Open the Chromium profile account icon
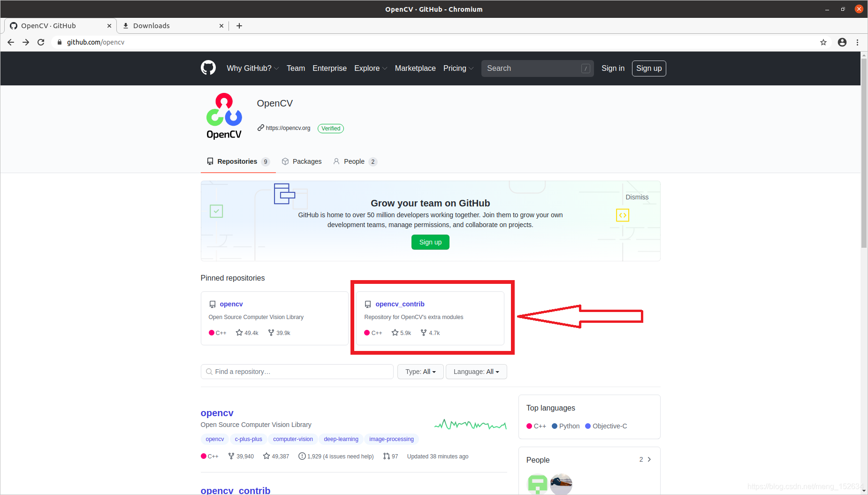 click(842, 42)
